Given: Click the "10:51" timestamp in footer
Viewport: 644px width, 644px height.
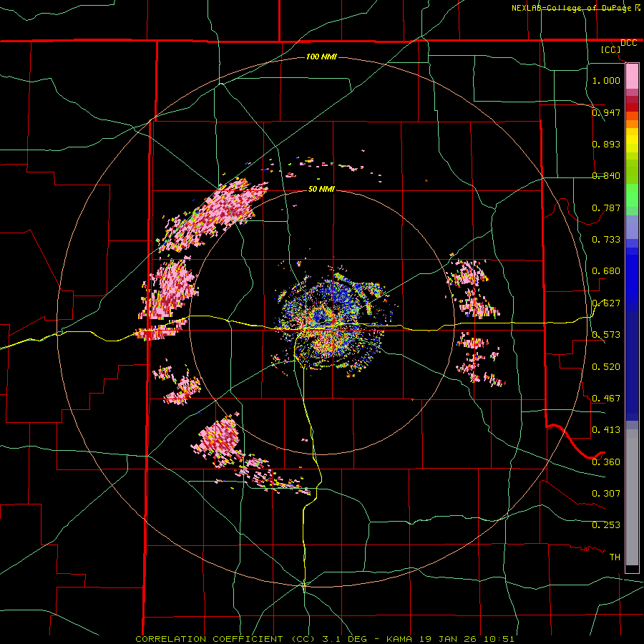Looking at the screenshot, I should click(x=498, y=639).
